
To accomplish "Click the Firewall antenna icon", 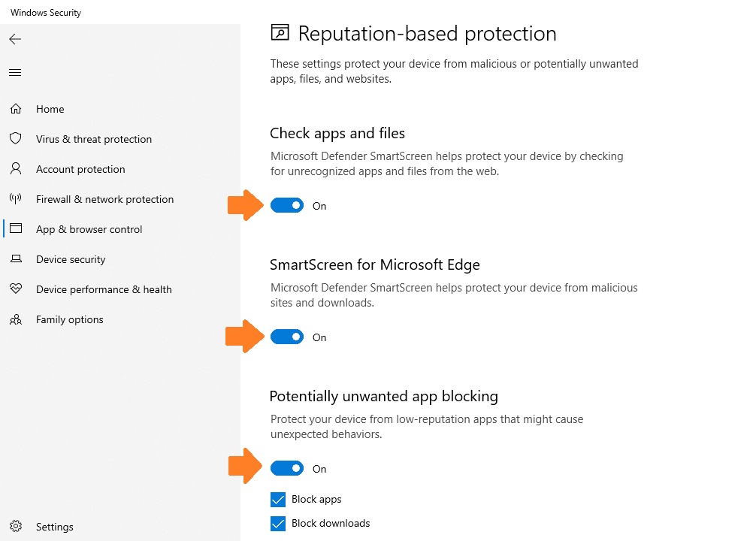I will pyautogui.click(x=16, y=198).
